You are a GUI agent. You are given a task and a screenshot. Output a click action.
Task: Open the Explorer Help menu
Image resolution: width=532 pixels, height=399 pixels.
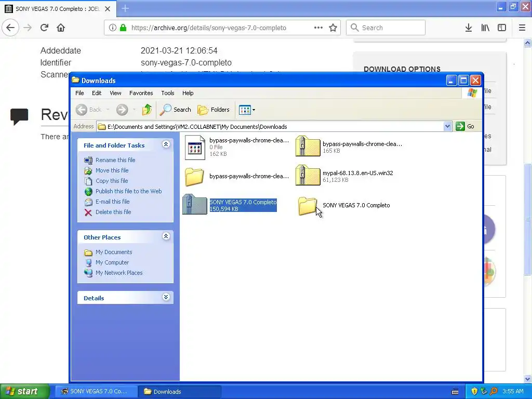pos(188,93)
